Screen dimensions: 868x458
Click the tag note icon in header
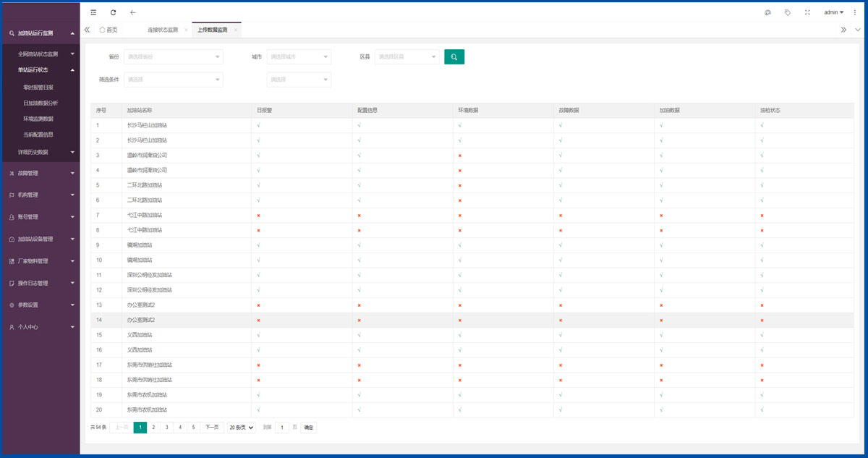[x=788, y=12]
